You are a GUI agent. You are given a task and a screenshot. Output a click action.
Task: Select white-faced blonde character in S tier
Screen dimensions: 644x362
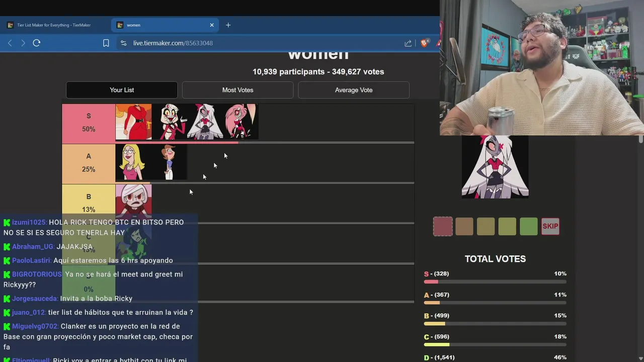click(169, 122)
